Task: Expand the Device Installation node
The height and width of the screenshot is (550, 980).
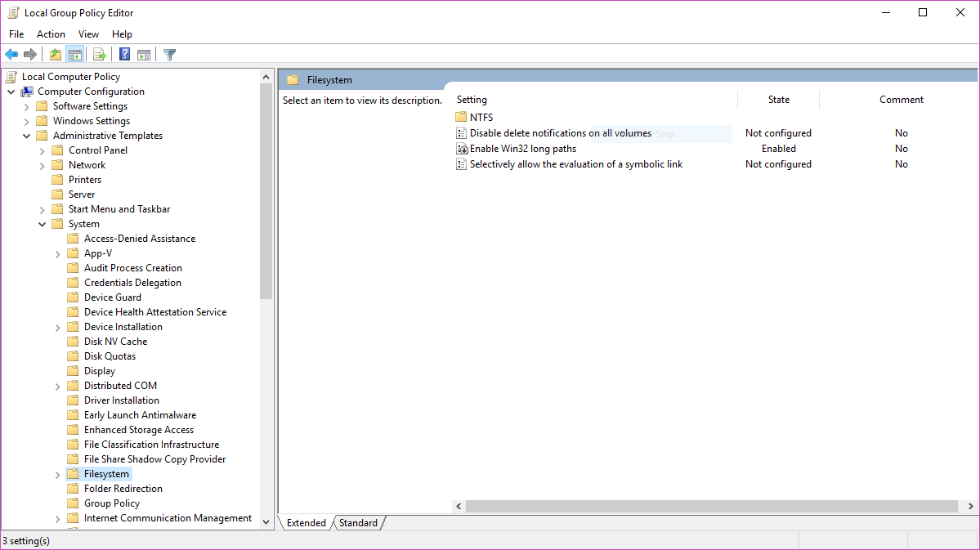Action: pos(56,326)
